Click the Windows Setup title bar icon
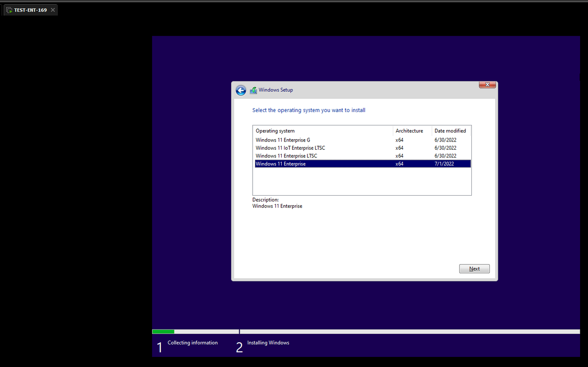This screenshot has height=367, width=588. pyautogui.click(x=253, y=90)
